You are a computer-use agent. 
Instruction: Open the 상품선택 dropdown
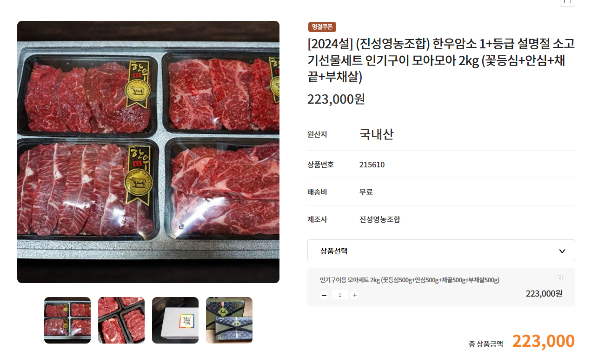coord(441,251)
